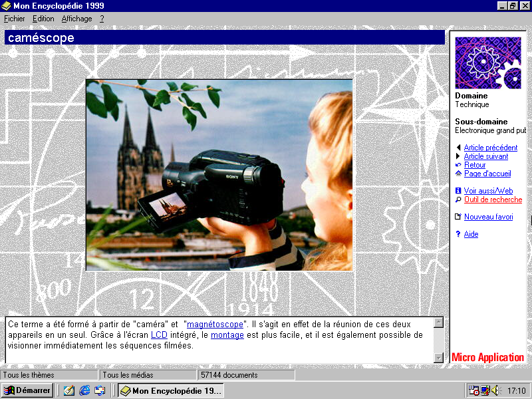Launch Internet Explorer from quick launch
Viewport: 532px width, 399px height.
tap(84, 390)
